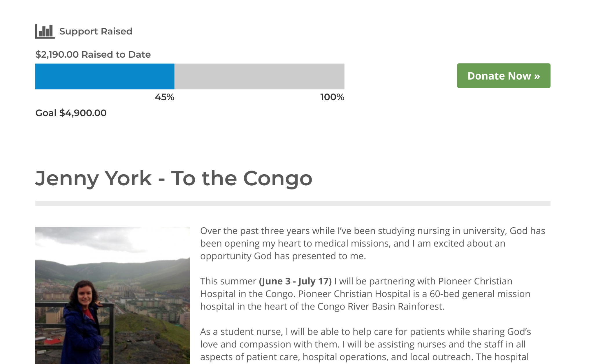Click the "Support Raised" heading text
Viewport: 593px width, 364px height.
click(x=96, y=31)
